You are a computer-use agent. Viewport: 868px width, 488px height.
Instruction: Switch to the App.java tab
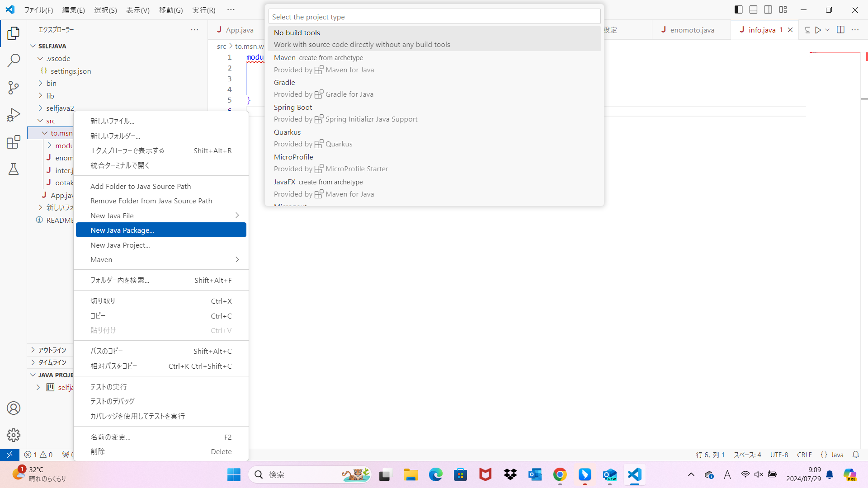[x=235, y=30]
